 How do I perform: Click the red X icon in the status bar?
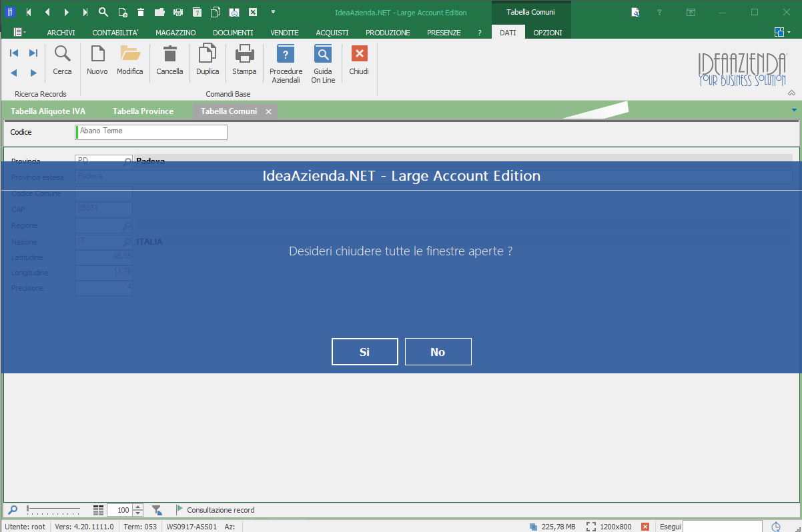tap(645, 526)
